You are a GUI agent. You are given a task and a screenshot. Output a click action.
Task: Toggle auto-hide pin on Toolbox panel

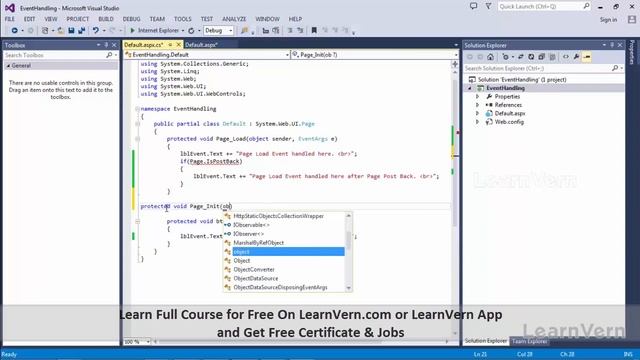pos(106,45)
